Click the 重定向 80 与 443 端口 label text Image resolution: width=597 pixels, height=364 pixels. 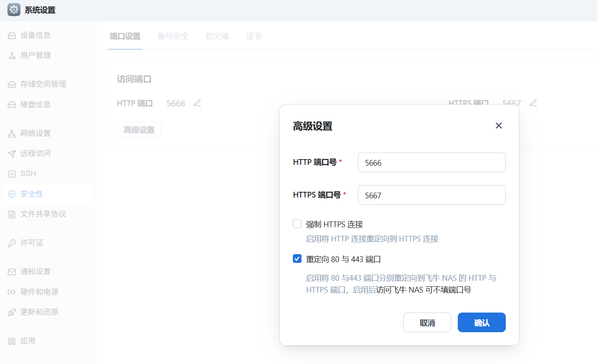click(x=344, y=259)
